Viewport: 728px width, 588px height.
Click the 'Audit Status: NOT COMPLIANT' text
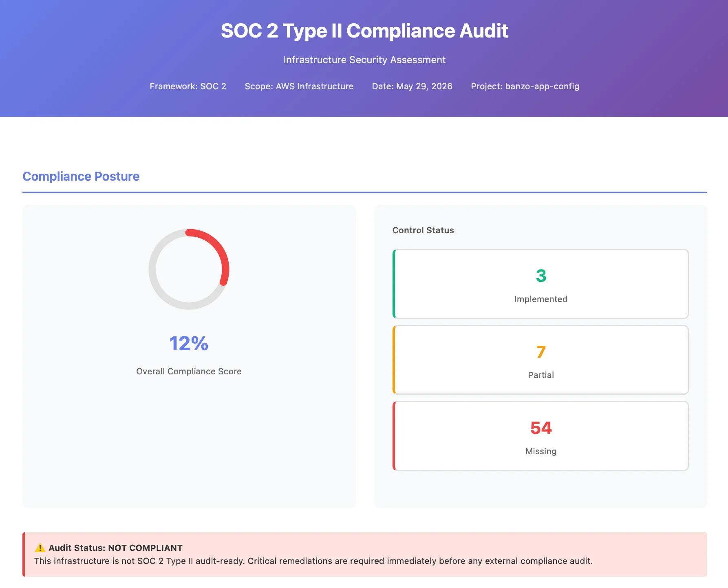pos(116,548)
